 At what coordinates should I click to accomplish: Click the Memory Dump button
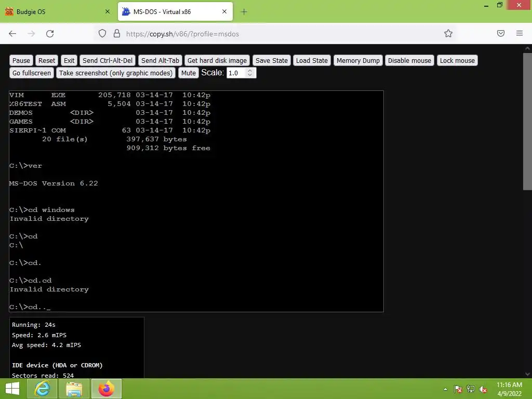click(x=358, y=60)
